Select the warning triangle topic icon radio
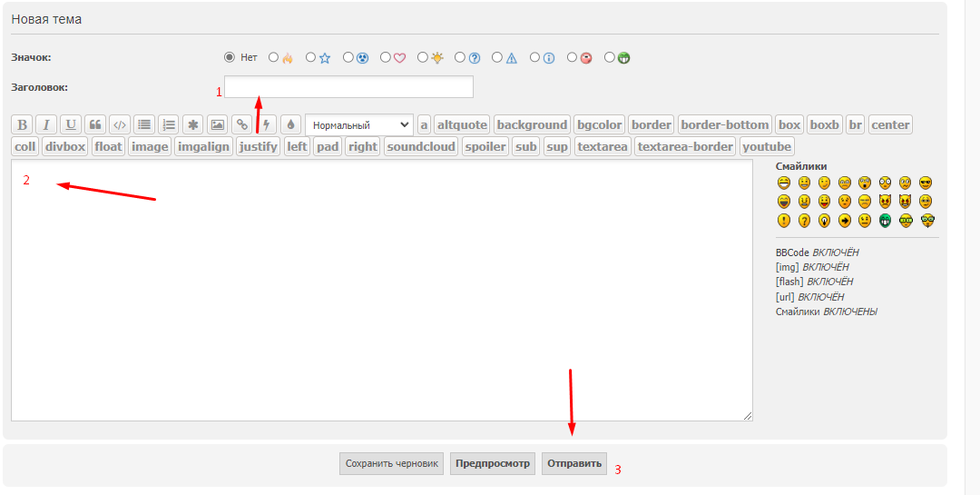Image resolution: width=980 pixels, height=495 pixels. (497, 57)
